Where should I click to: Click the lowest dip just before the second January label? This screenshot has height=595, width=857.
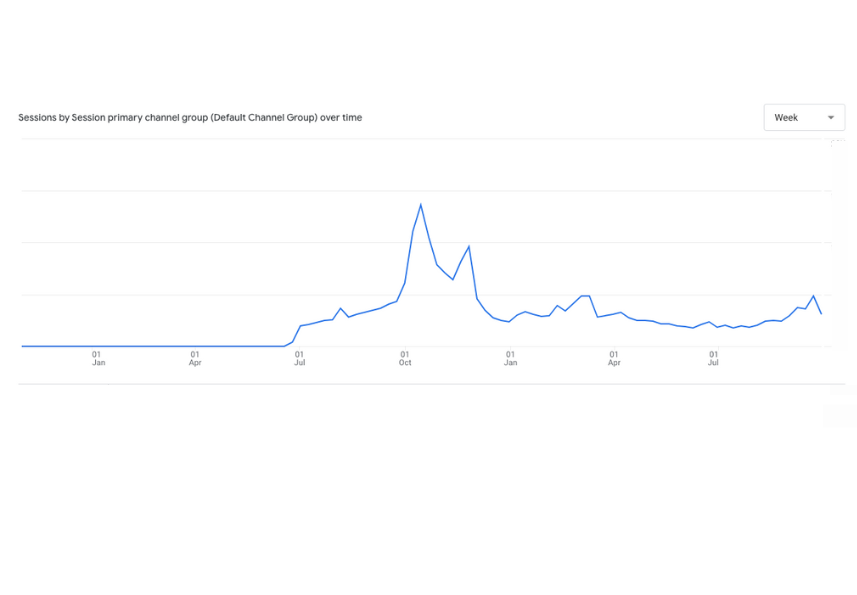509,322
